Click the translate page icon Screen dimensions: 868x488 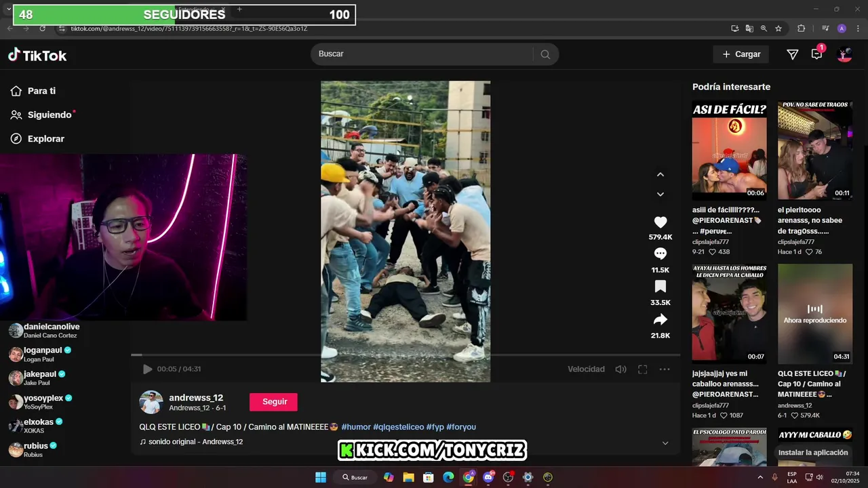click(749, 28)
